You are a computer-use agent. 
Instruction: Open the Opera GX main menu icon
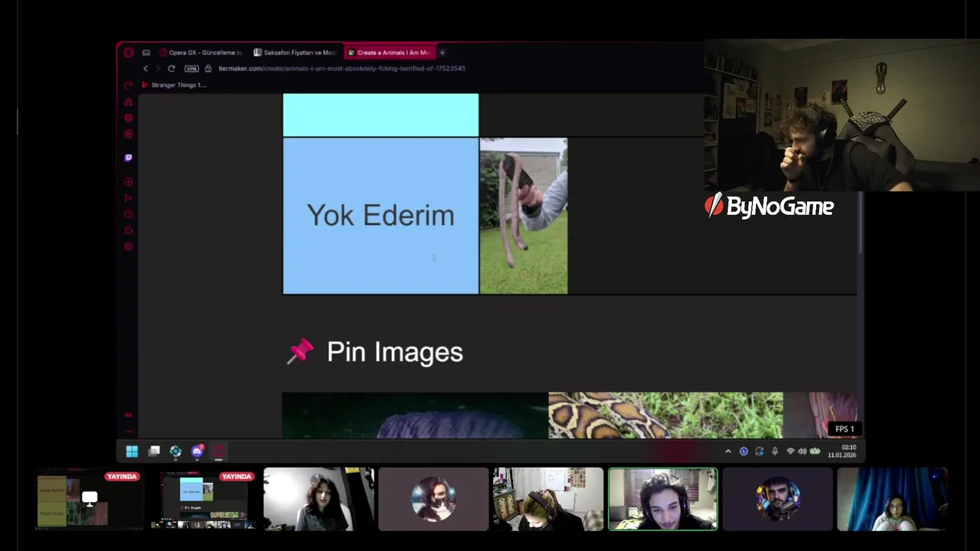click(129, 53)
